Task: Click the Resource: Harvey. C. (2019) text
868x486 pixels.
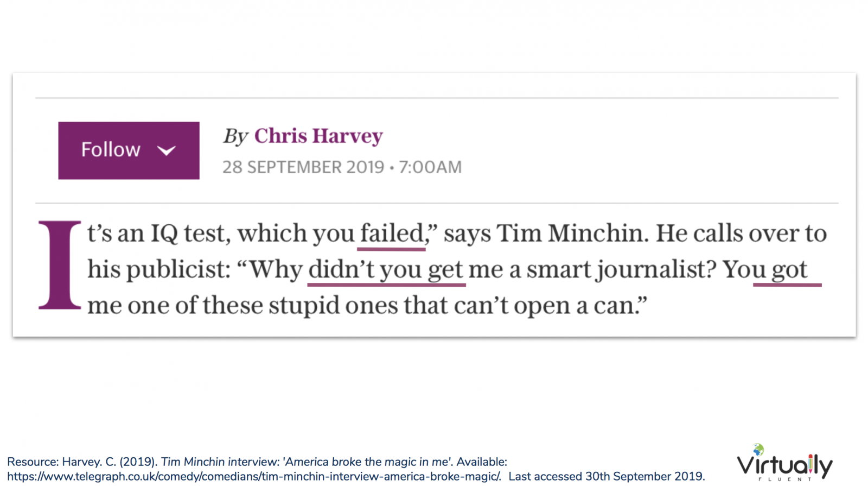Action: [82, 462]
